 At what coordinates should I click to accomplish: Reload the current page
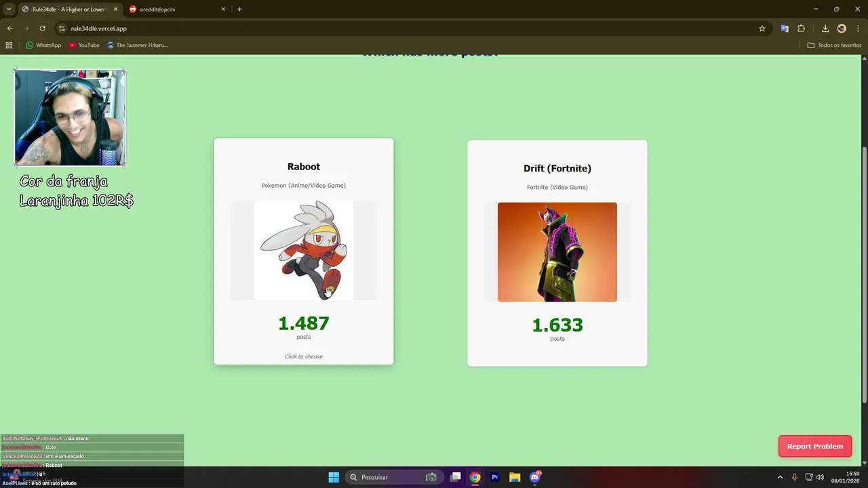[42, 28]
